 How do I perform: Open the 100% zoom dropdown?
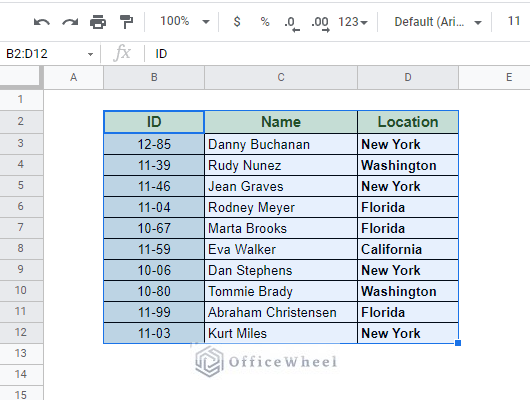coord(185,21)
